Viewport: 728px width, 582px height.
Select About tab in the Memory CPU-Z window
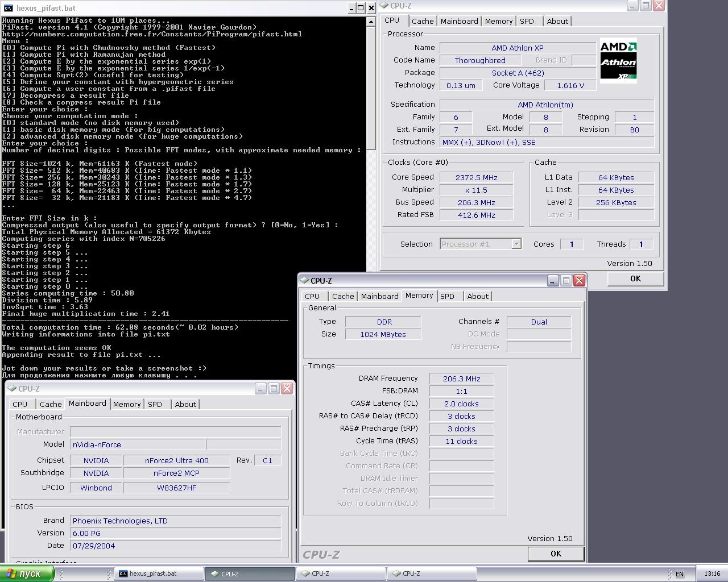tap(478, 296)
